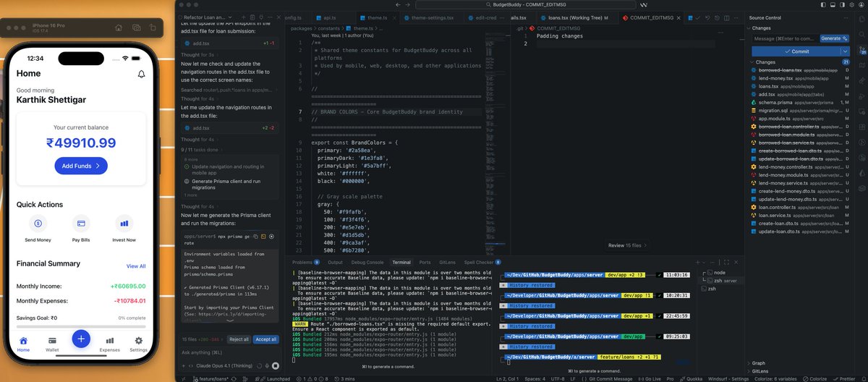This screenshot has width=868, height=382.
Task: Click the constants breadcrumb segment
Action: [328, 27]
